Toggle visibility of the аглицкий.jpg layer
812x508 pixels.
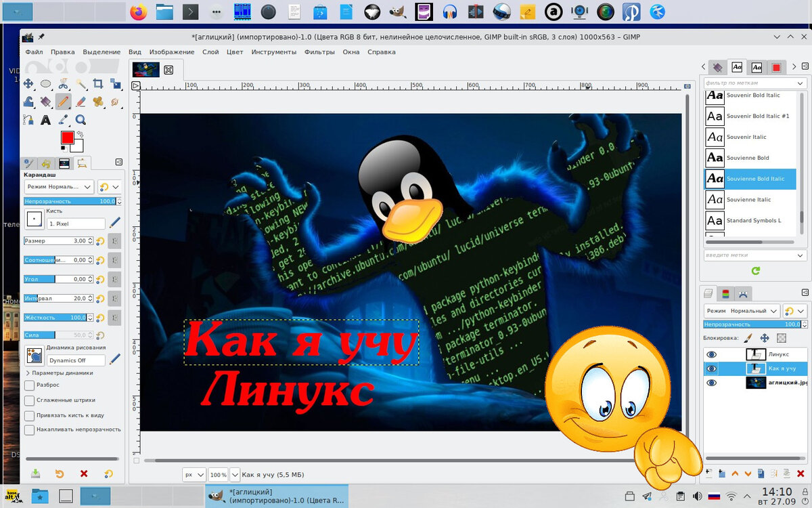click(x=712, y=382)
